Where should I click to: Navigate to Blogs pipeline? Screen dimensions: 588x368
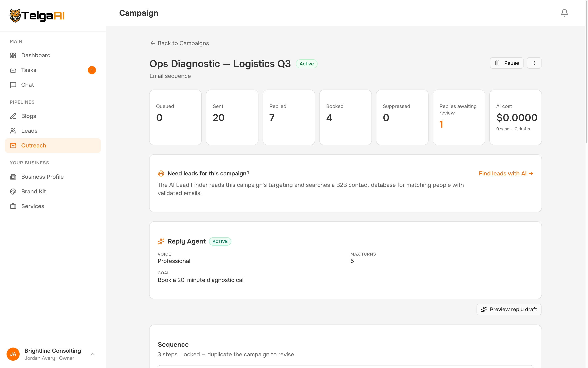coord(53,116)
